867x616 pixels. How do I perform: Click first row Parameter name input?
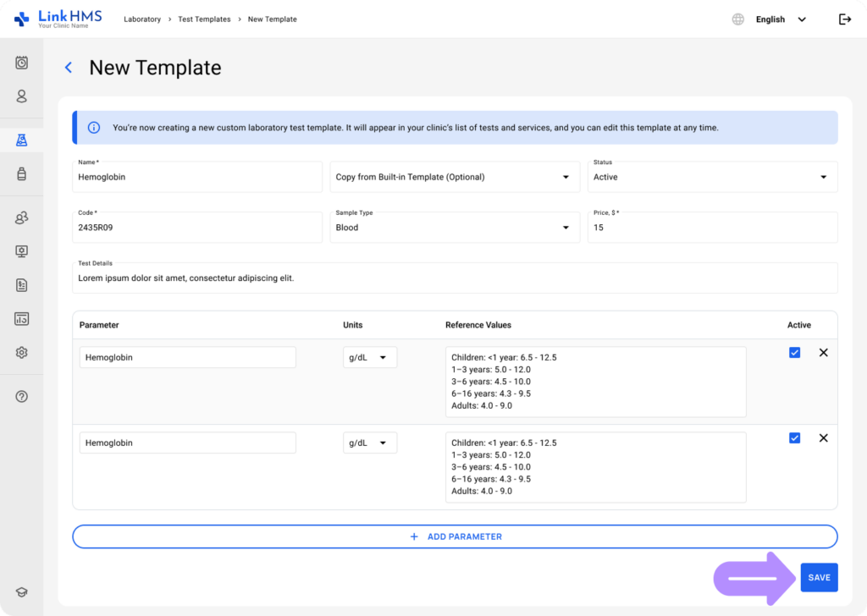click(x=187, y=357)
